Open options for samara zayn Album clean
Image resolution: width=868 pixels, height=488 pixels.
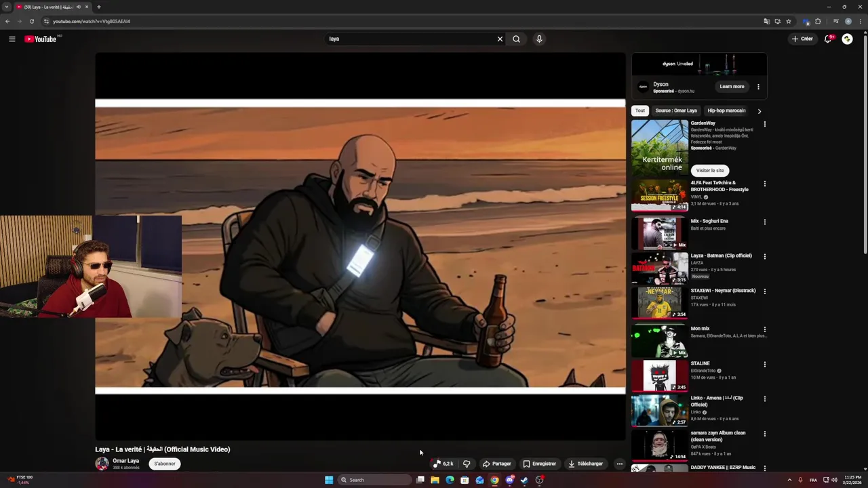(764, 434)
